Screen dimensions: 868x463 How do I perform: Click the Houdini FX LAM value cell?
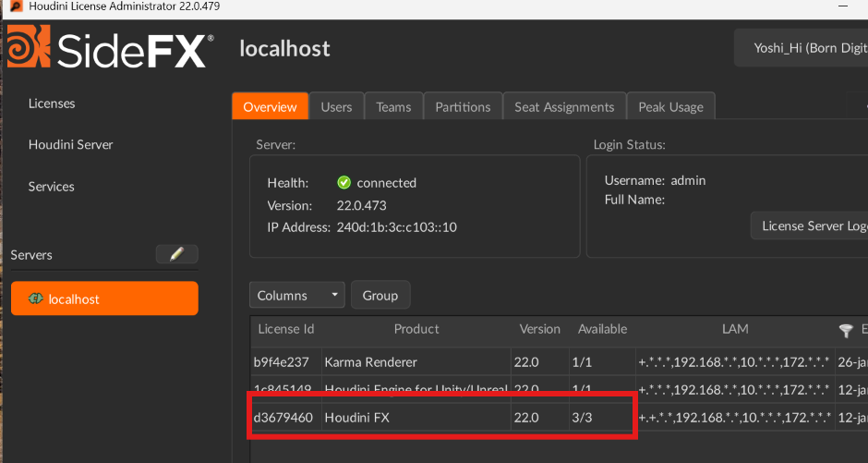735,417
